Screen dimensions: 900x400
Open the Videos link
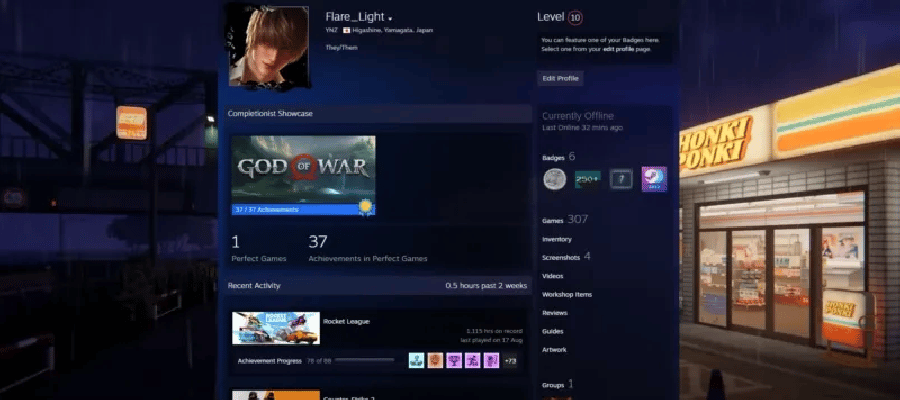point(553,276)
